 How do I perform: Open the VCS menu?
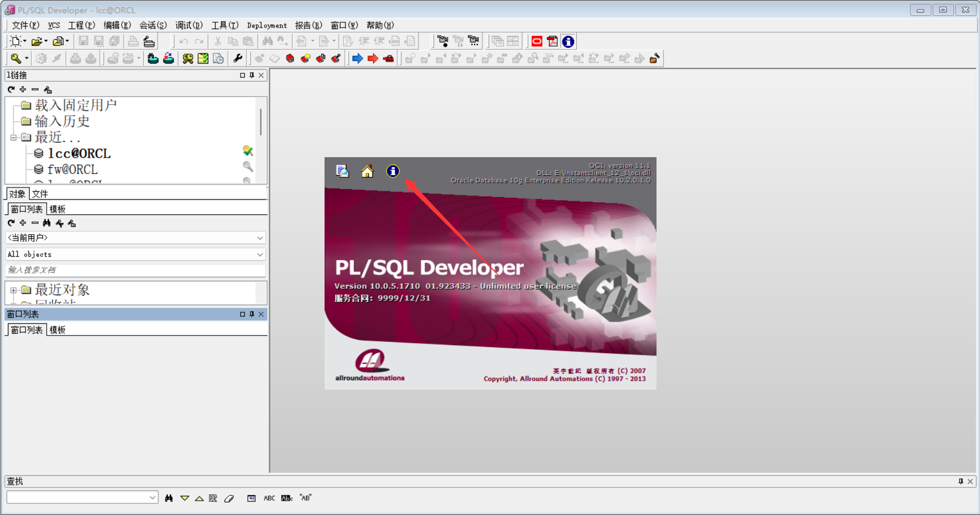[54, 25]
